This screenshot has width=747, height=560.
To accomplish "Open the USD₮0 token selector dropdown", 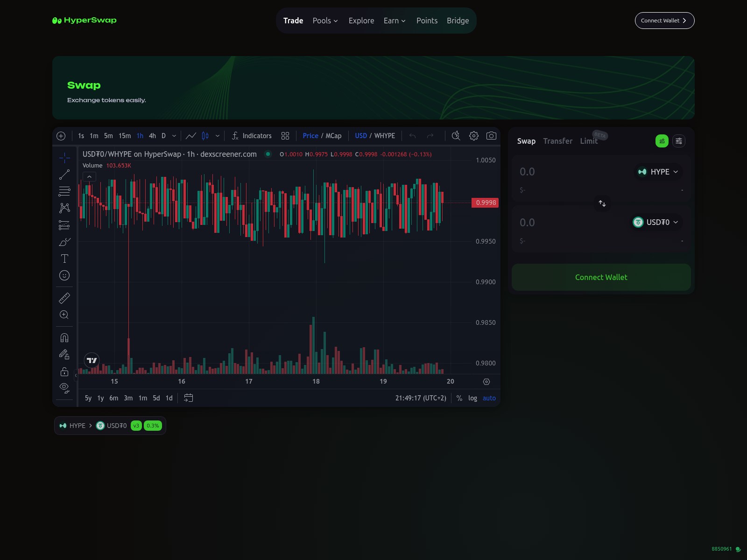I will click(656, 222).
